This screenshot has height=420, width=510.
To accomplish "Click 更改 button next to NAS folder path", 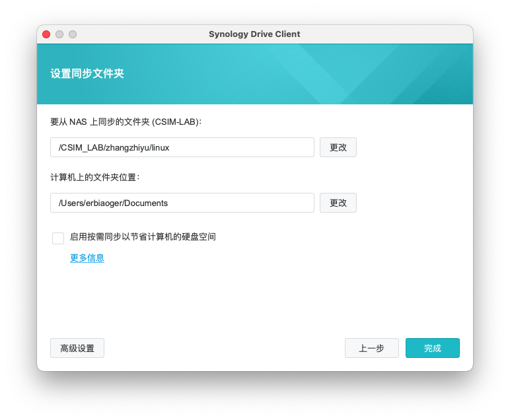I will click(338, 147).
